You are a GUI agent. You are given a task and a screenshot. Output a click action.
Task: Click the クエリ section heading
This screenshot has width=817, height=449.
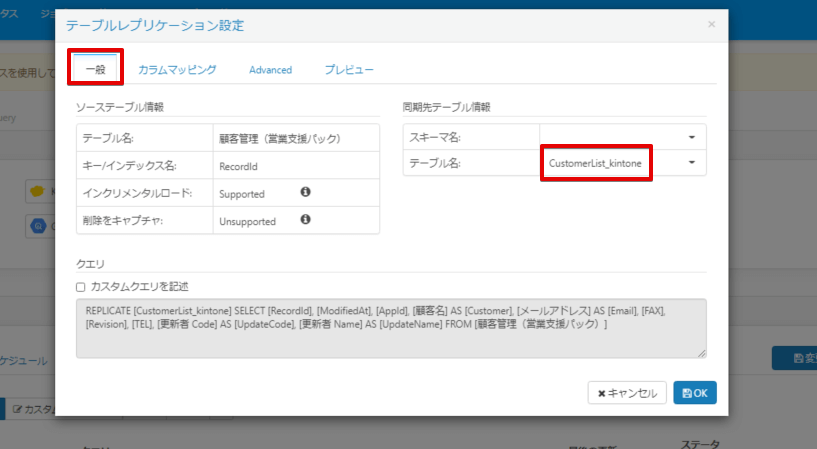(90, 264)
